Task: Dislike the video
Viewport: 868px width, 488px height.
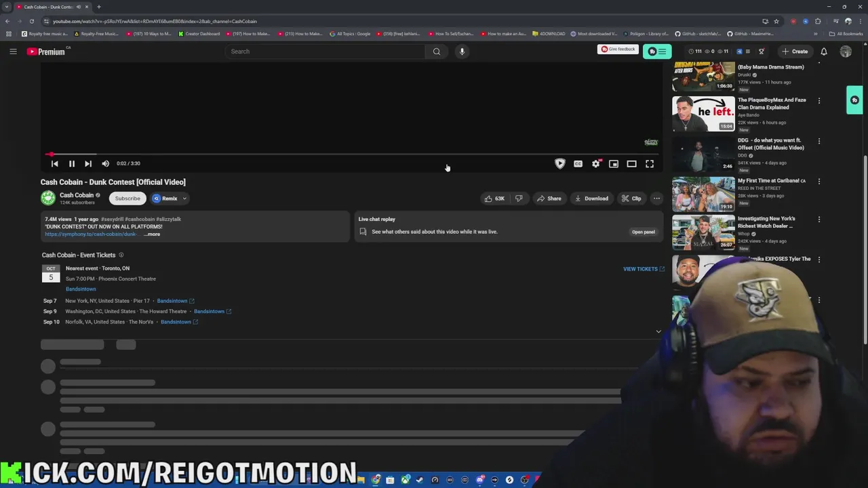Action: (519, 199)
